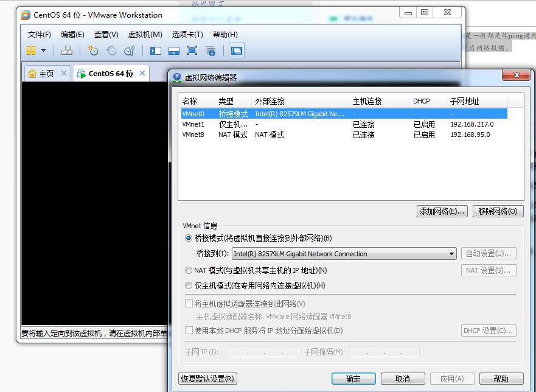Click subnet address 192.168.217.0 cell
Screen dimensions: 536x392
[x=472, y=124]
